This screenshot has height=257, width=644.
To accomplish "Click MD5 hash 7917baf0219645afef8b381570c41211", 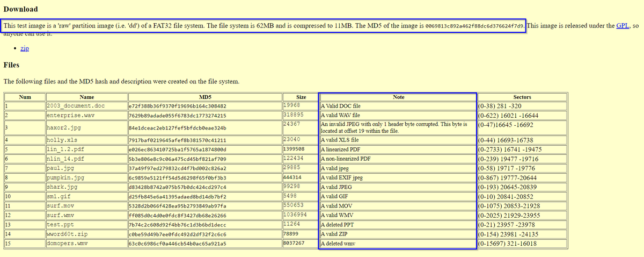I will pyautogui.click(x=178, y=140).
